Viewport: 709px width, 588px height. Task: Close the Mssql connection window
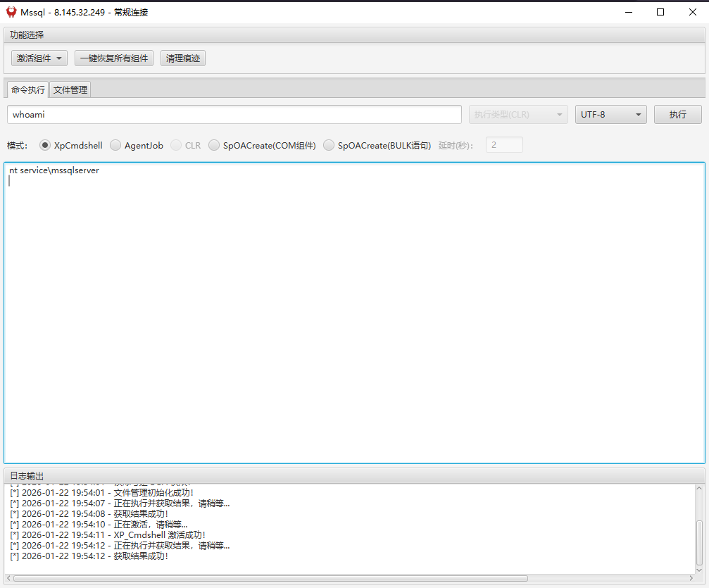point(693,12)
